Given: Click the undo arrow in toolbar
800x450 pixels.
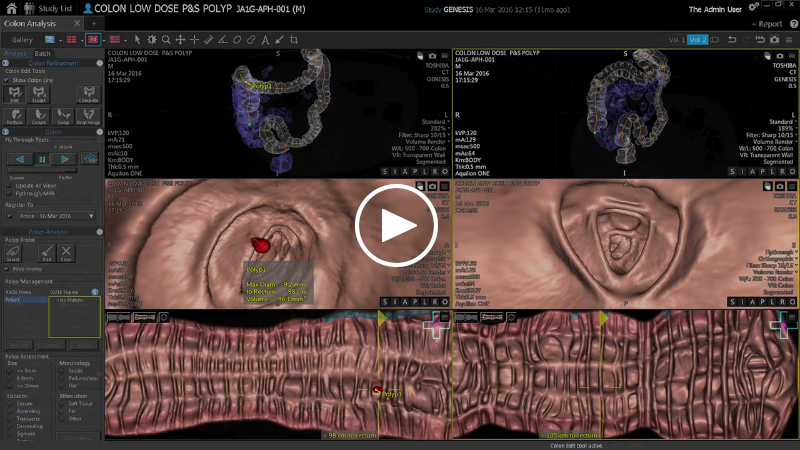Looking at the screenshot, I should (732, 40).
